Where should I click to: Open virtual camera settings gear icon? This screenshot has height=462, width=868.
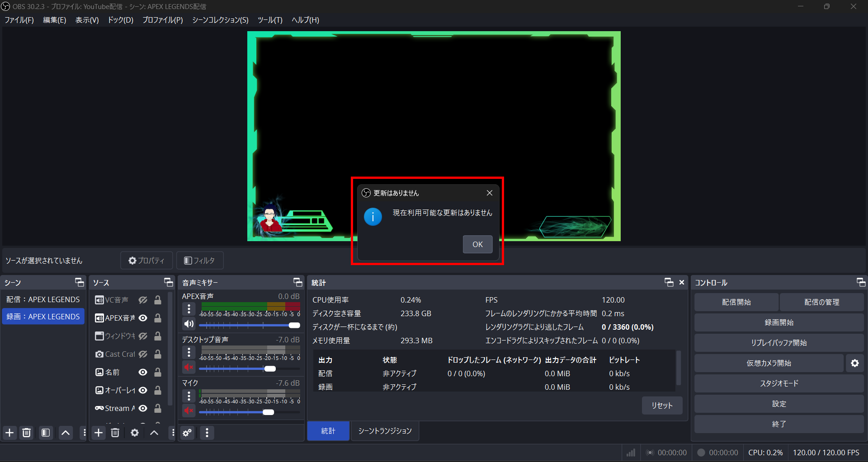(855, 363)
